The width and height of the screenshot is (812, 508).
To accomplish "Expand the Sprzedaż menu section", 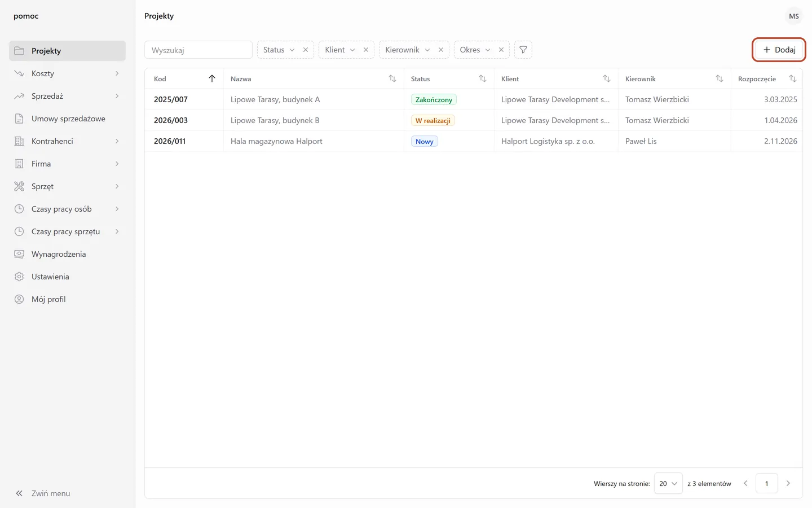I will coord(67,96).
